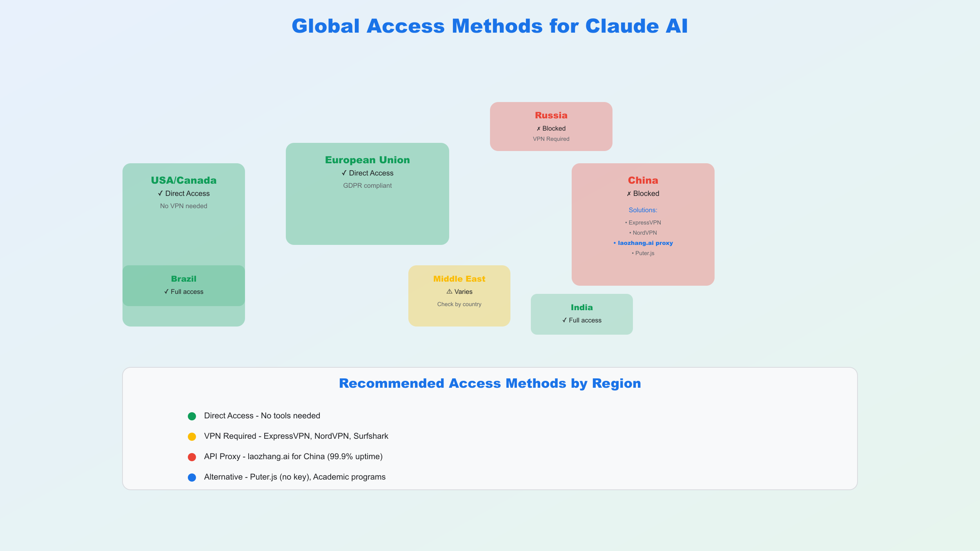This screenshot has width=980, height=551.
Task: Click the Solutions: label in China card
Action: pyautogui.click(x=643, y=210)
